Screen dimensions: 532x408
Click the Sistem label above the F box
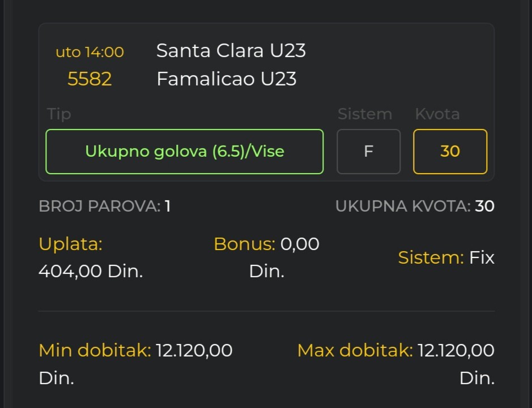click(x=364, y=114)
